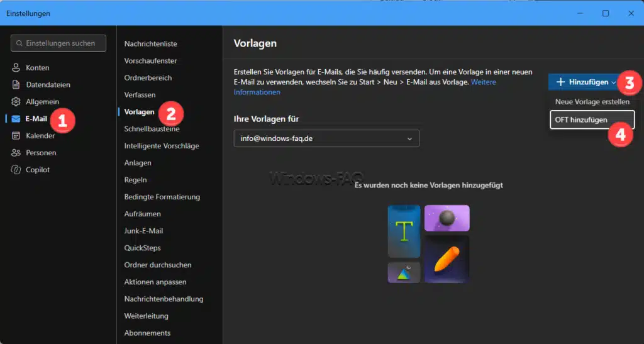The image size is (644, 344).
Task: Click the plus icon on Hinzufügen
Action: pyautogui.click(x=560, y=82)
